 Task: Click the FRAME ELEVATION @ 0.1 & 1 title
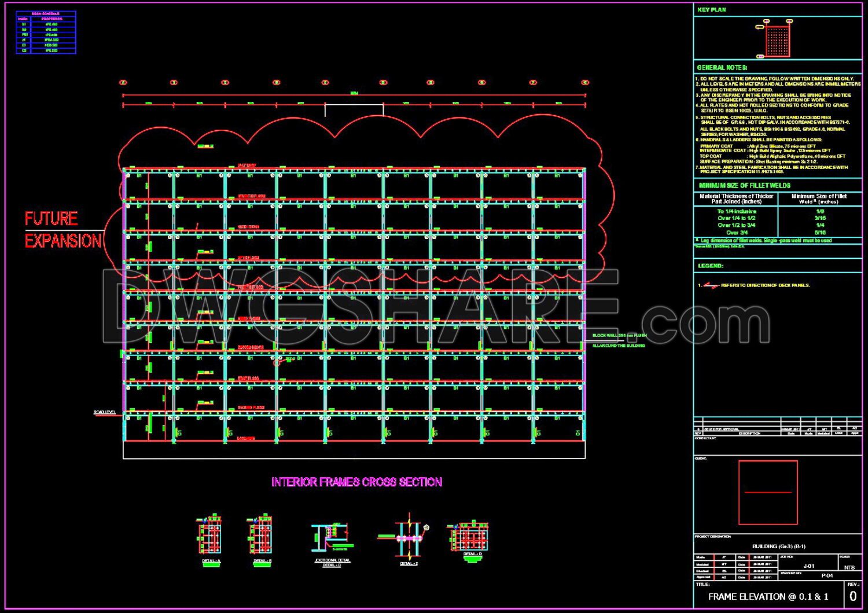(768, 597)
